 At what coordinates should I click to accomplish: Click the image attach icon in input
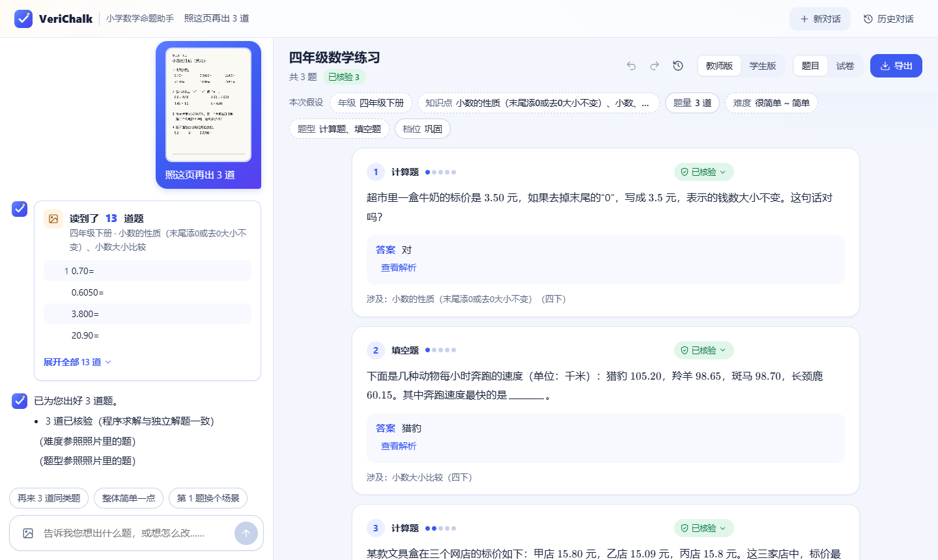28,533
